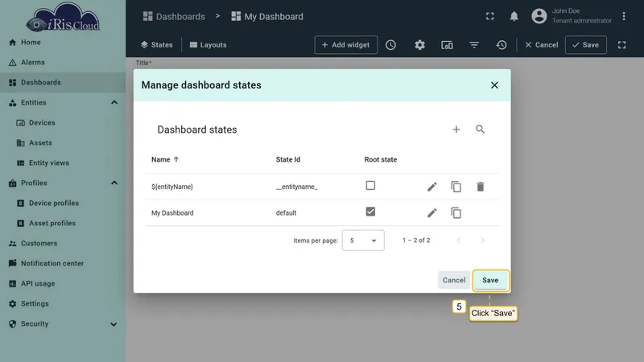The image size is (644, 362).
Task: Click the iRisCloud logo
Action: point(63,17)
